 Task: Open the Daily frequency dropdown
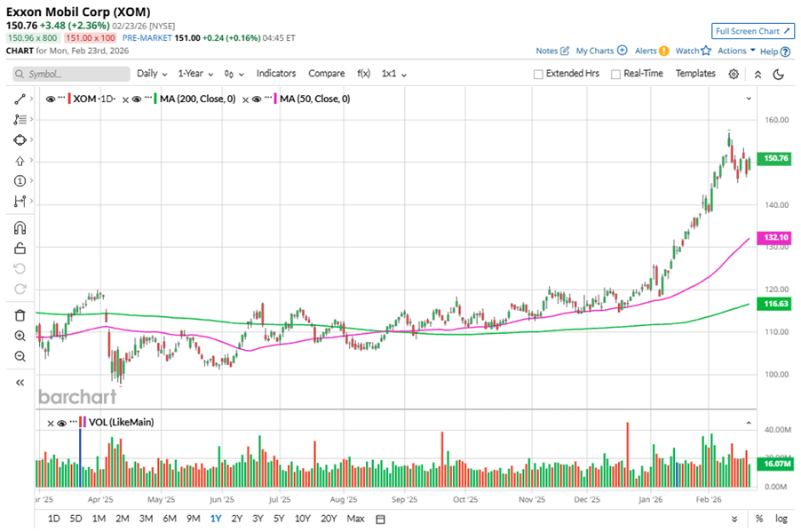click(152, 74)
